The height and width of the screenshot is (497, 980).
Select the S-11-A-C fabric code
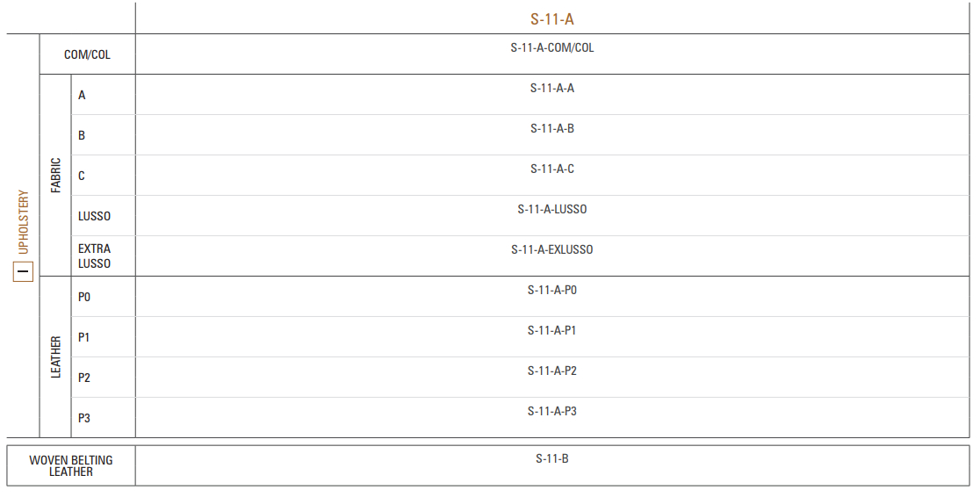pyautogui.click(x=551, y=169)
